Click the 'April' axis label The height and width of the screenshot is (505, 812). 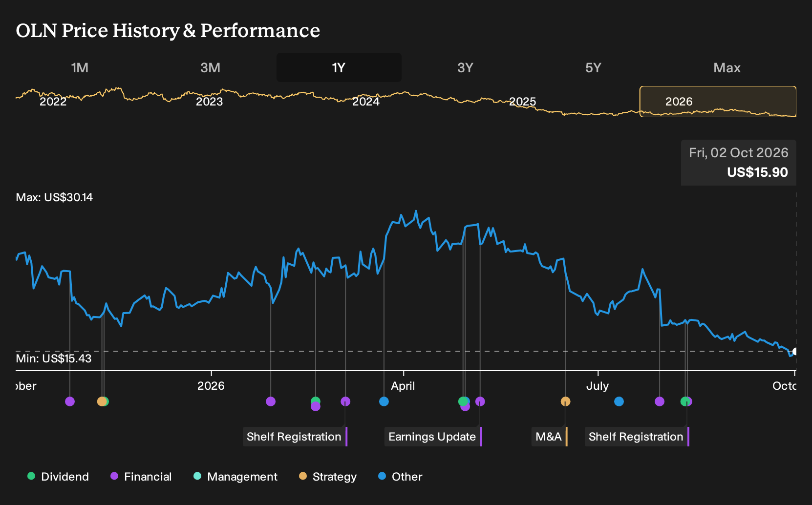403,386
